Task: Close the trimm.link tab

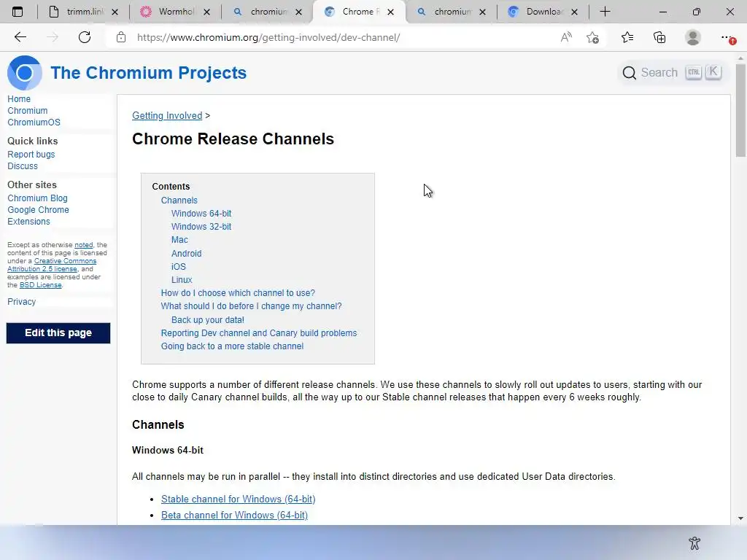Action: [x=115, y=12]
